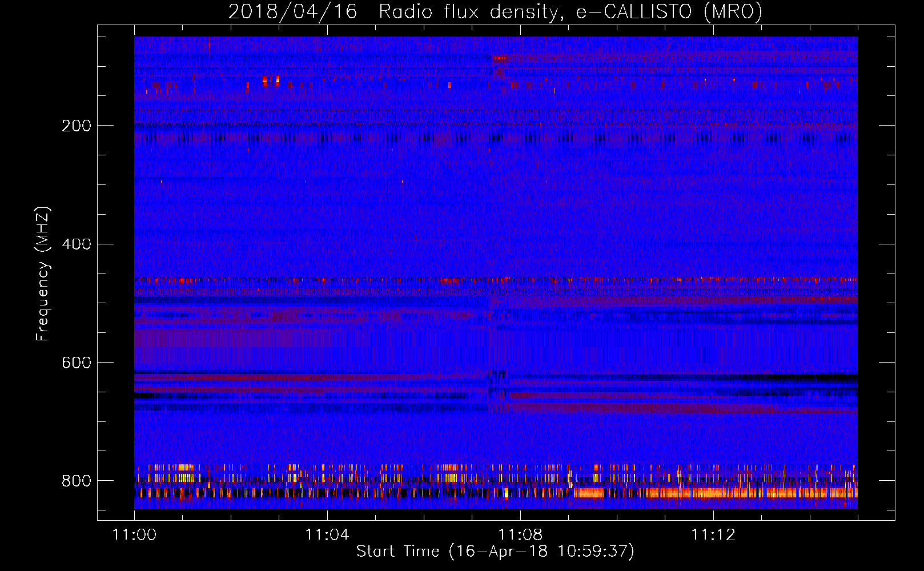Click the '400' frequency axis label
This screenshot has height=571, width=924.
[x=77, y=244]
